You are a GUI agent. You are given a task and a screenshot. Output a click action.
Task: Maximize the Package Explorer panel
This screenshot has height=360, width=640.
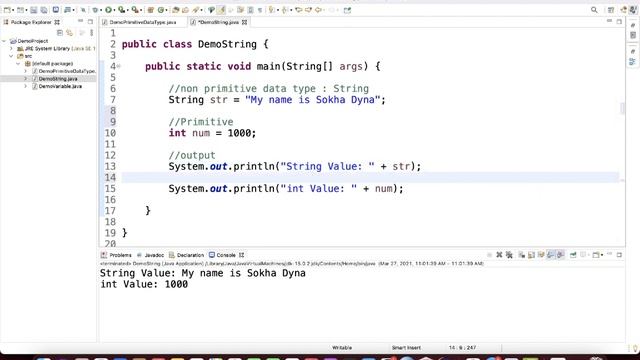90,22
